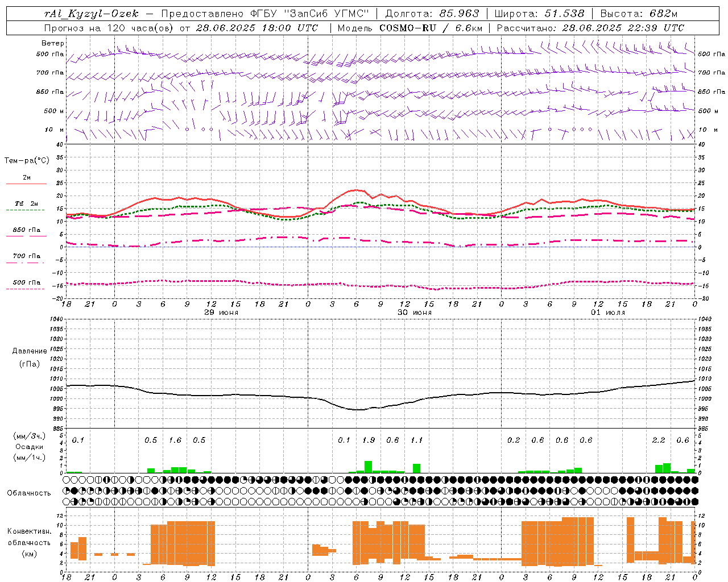Screen dimensions: 728x582
Task: Click the -20 tick on left temperature axis
Action: coord(58,298)
